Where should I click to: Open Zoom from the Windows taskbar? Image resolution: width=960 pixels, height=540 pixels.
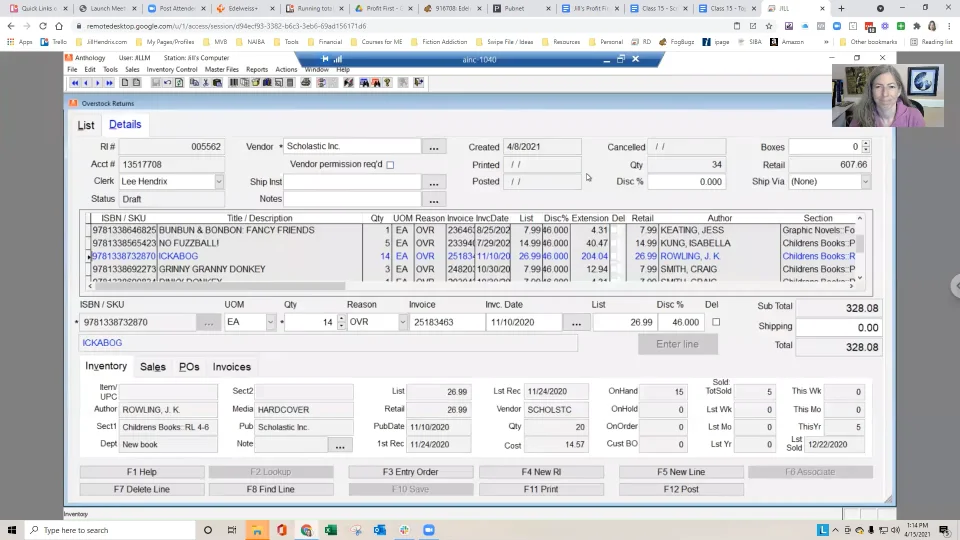point(429,530)
